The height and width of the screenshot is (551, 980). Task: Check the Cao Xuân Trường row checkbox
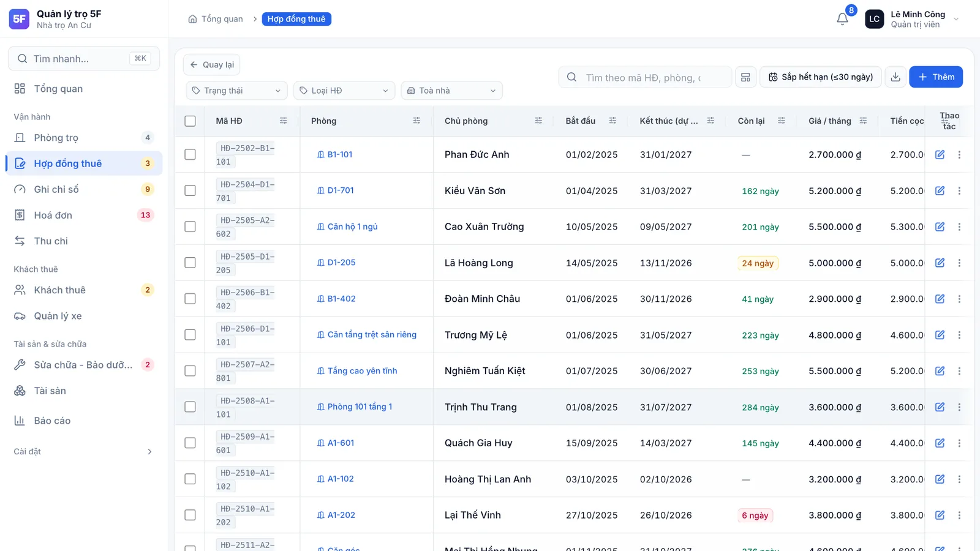coord(190,227)
